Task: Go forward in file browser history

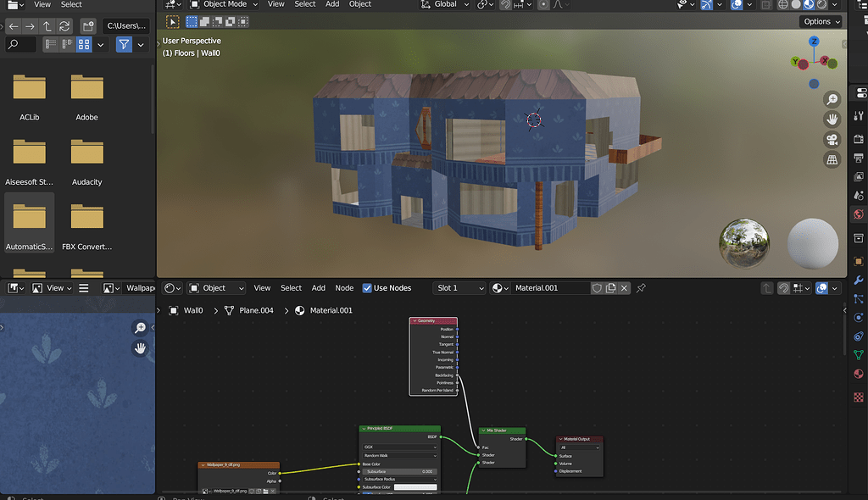Action: 30,26
